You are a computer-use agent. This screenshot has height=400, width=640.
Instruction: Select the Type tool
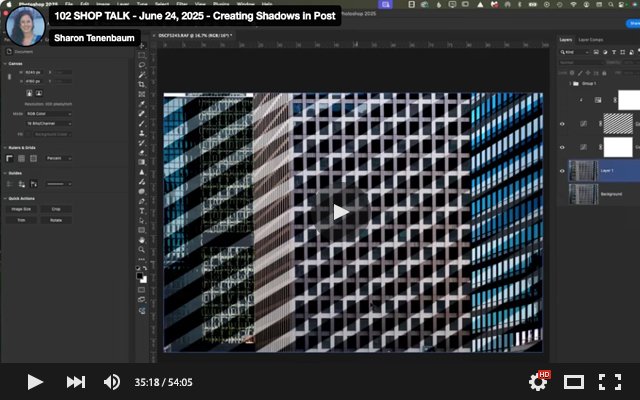pyautogui.click(x=142, y=211)
